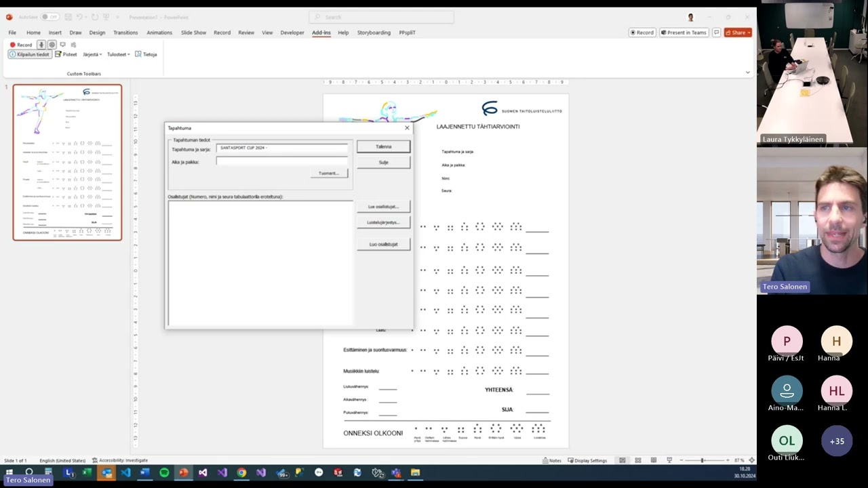Click the Undo icon
Image resolution: width=868 pixels, height=488 pixels.
80,17
